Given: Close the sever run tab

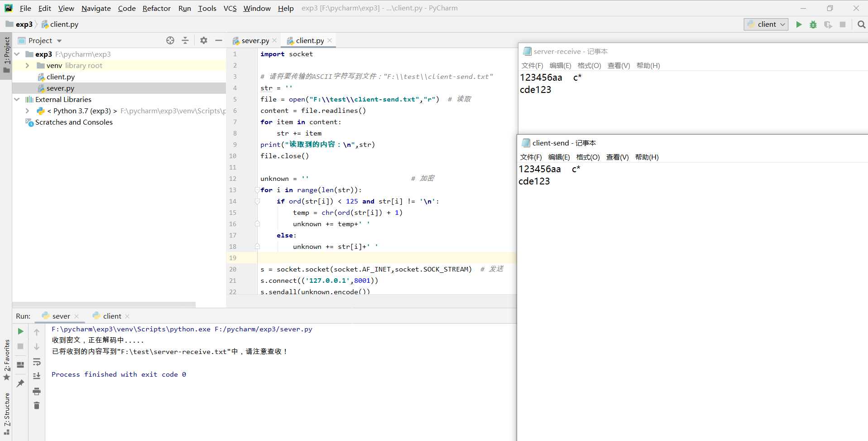Looking at the screenshot, I should [x=77, y=316].
